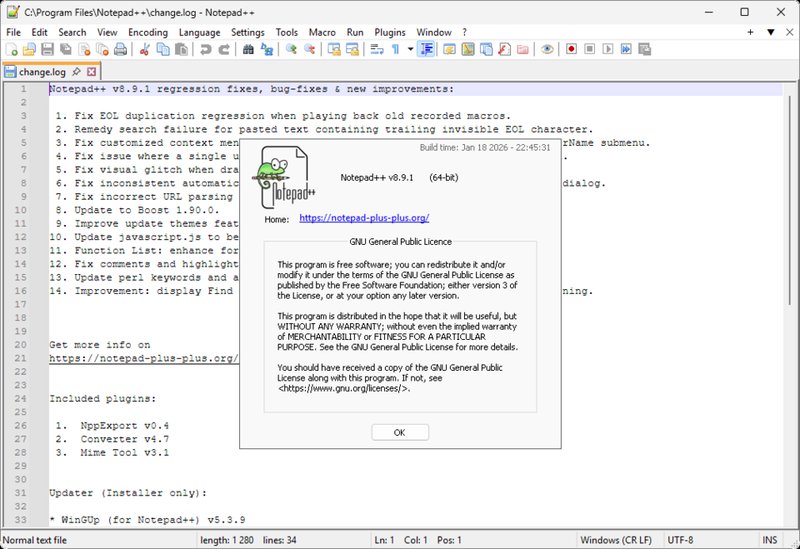
Task: Click INS mode in the status bar
Action: click(x=769, y=540)
